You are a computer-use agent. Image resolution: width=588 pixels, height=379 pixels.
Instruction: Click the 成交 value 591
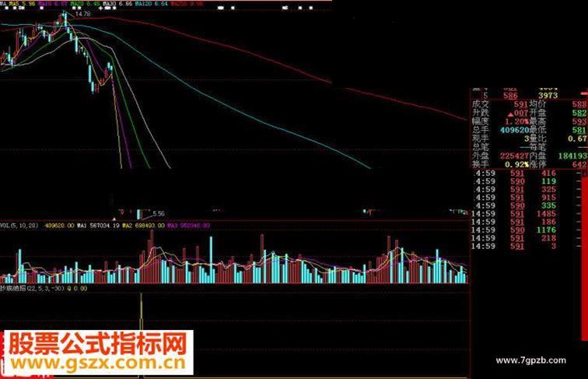pyautogui.click(x=521, y=104)
